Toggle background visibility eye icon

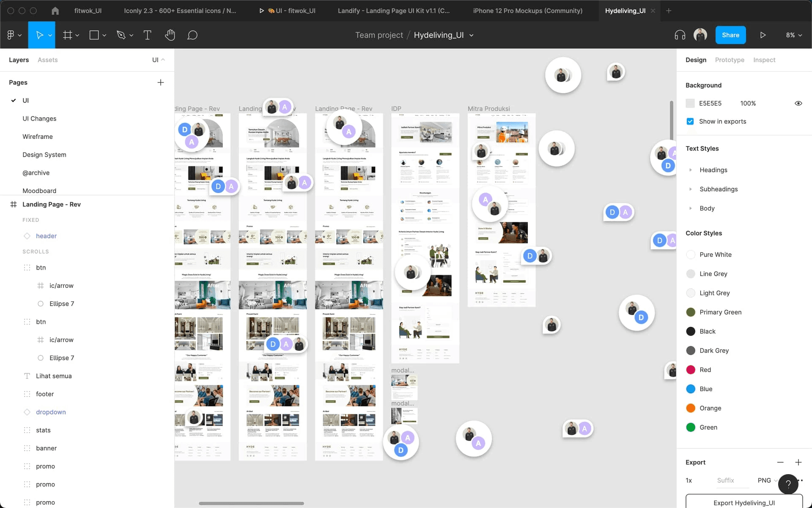coord(798,103)
